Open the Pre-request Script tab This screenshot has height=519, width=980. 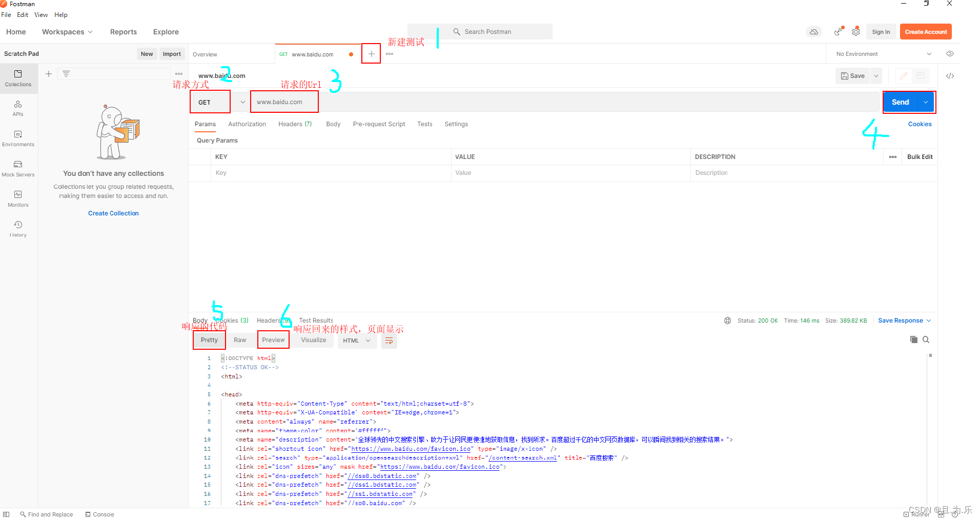pos(379,124)
